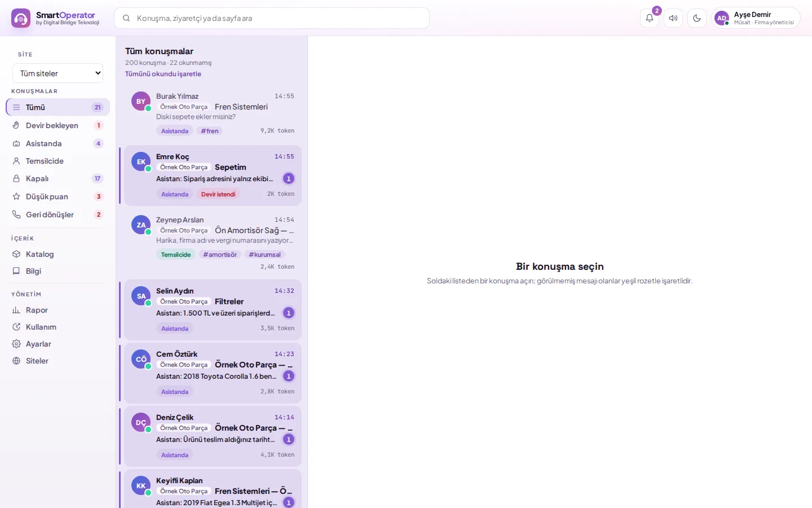The image size is (812, 508).
Task: Click the Rapor chart icon
Action: coord(16,310)
